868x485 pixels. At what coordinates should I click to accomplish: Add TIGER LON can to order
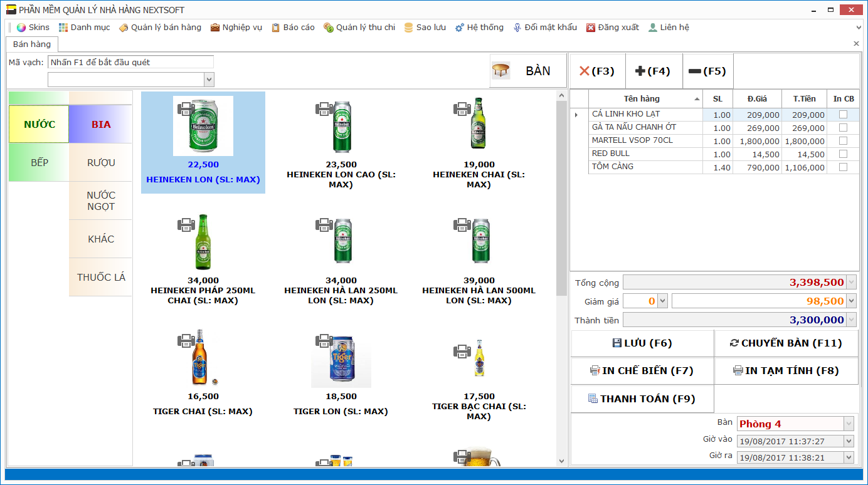click(341, 358)
